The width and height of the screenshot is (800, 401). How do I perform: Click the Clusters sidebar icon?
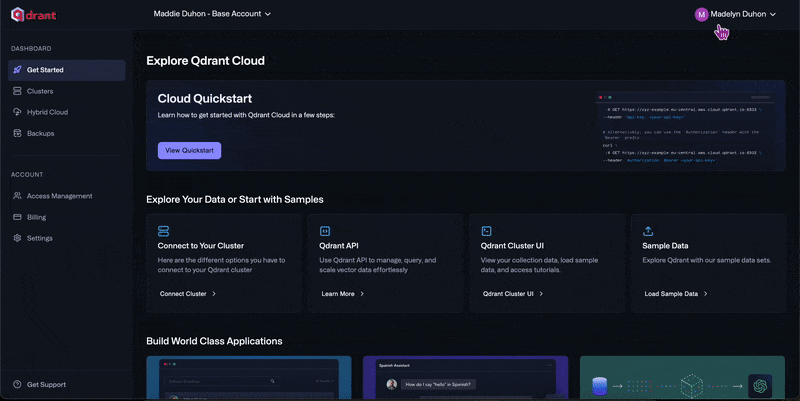tap(17, 91)
